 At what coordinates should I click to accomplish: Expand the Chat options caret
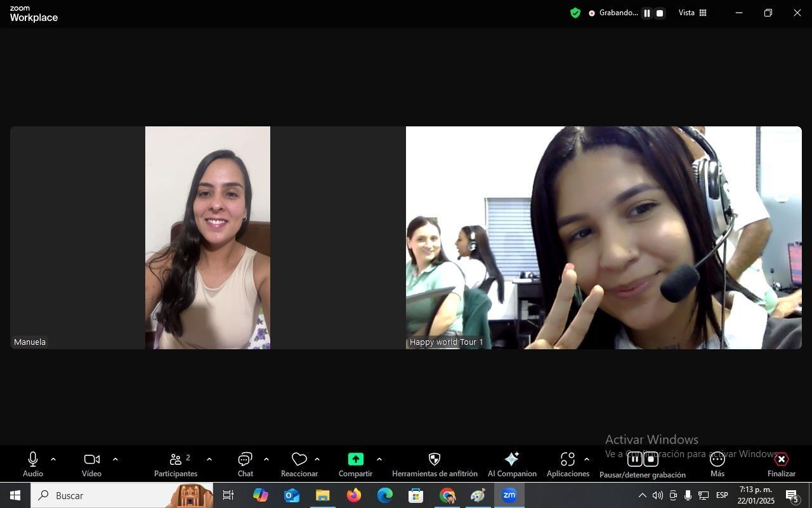pyautogui.click(x=266, y=459)
